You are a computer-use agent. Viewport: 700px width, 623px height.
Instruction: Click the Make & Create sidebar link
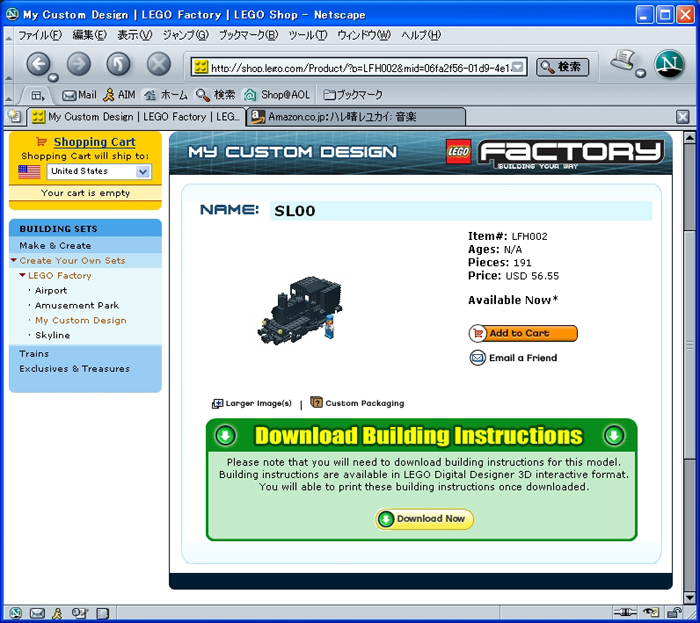click(x=55, y=245)
